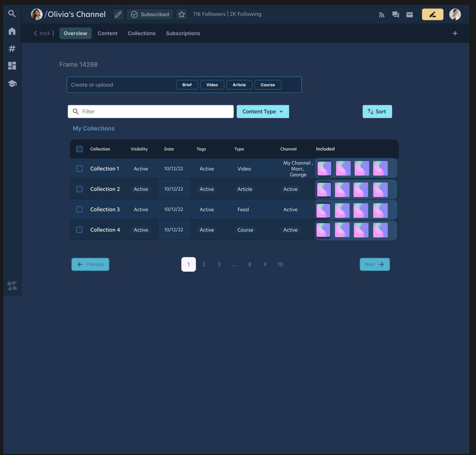Viewport: 476px width, 455px height.
Task: Click the plus icon in the tab bar
Action: [x=455, y=33]
